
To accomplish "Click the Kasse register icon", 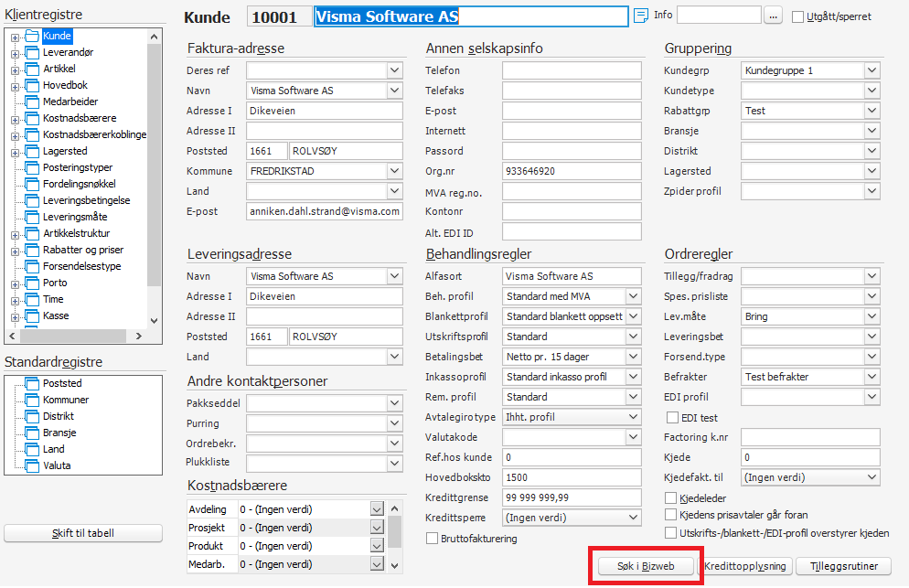I will tap(32, 316).
